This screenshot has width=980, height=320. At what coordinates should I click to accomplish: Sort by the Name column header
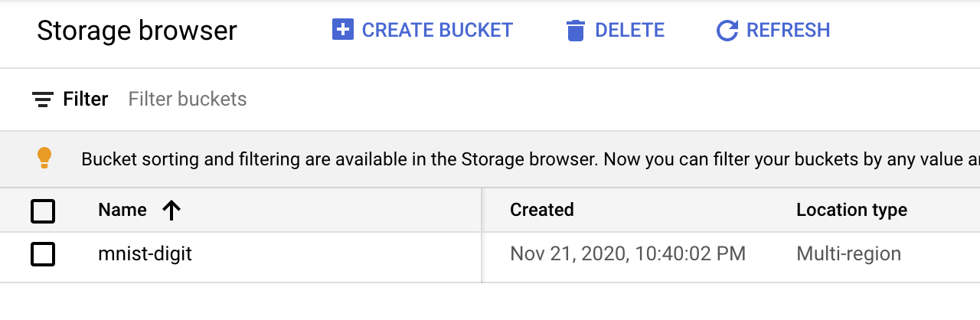[x=122, y=211]
